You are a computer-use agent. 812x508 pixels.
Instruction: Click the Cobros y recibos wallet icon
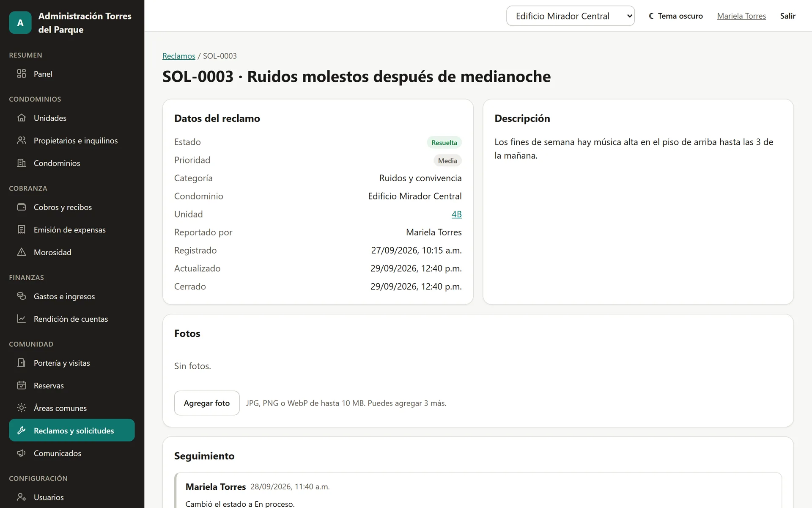coord(22,207)
